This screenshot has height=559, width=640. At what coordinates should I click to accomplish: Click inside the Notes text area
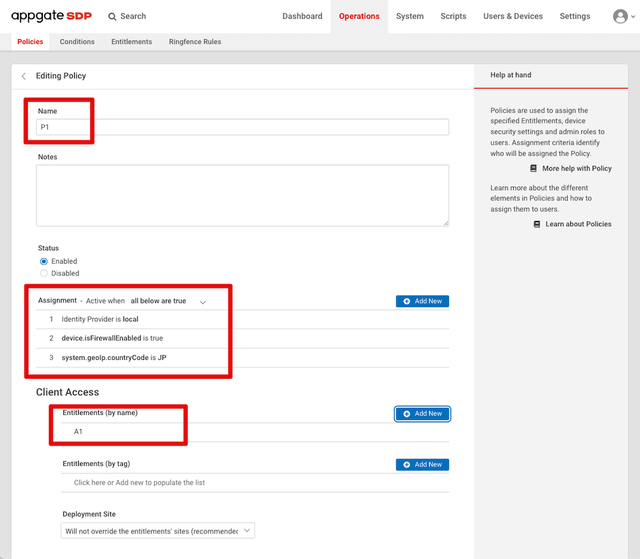click(x=242, y=195)
